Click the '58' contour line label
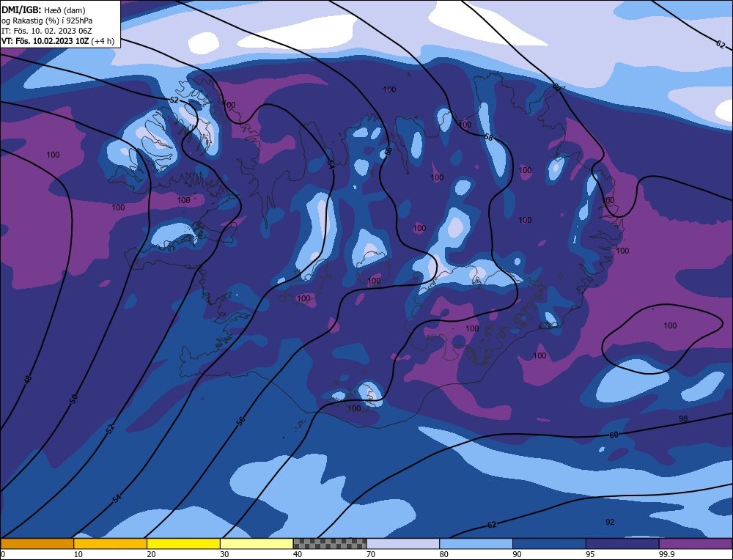733x560 pixels. (x=488, y=137)
